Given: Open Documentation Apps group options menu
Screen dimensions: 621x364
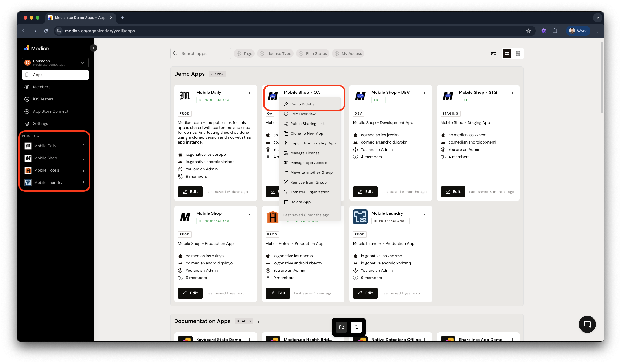Looking at the screenshot, I should coord(259,321).
